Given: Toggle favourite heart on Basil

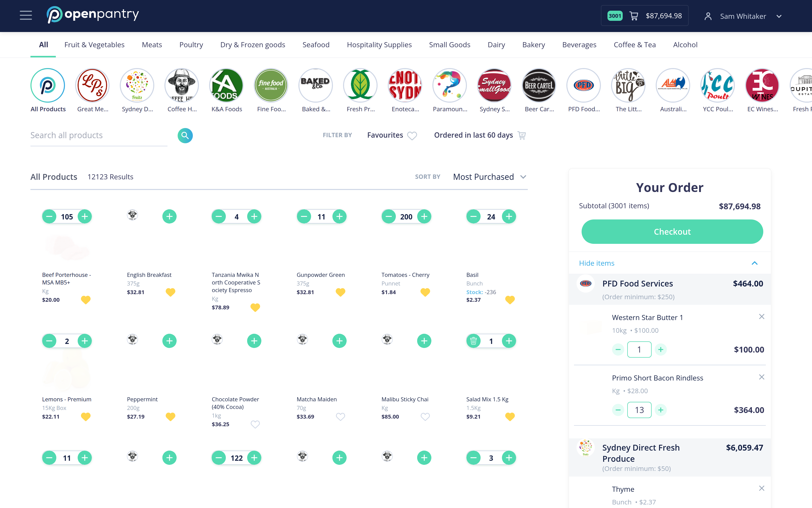Looking at the screenshot, I should point(510,300).
